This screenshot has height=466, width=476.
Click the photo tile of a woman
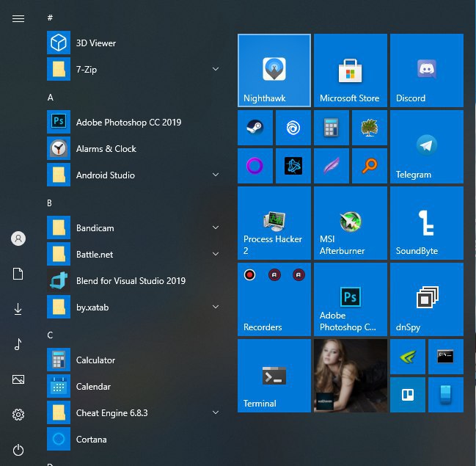351,376
